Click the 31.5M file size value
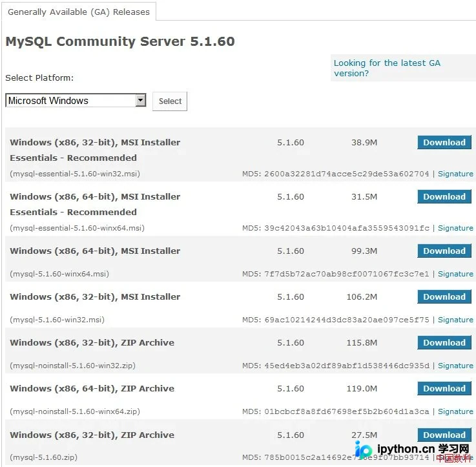The width and height of the screenshot is (476, 467). point(364,197)
